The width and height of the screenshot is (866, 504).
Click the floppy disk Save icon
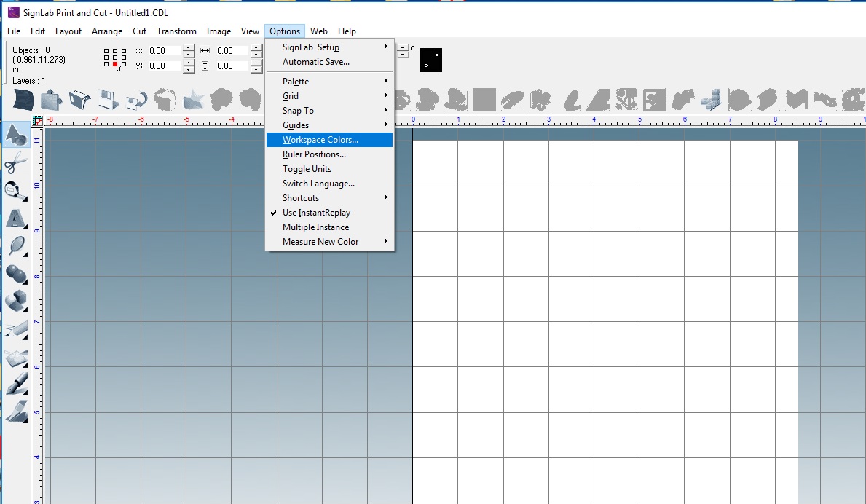coord(109,101)
